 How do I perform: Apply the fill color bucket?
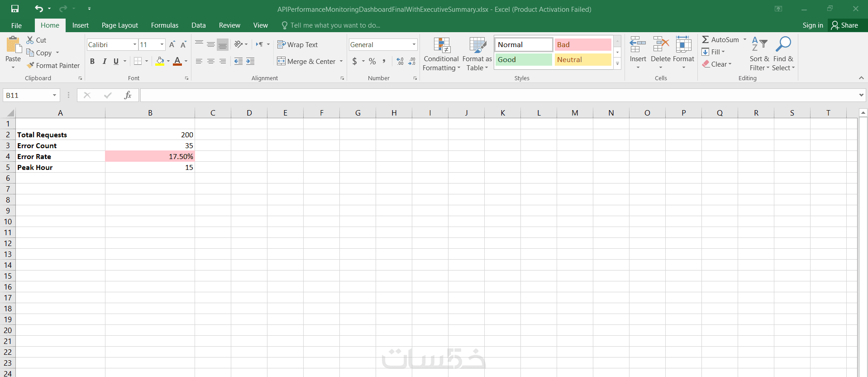point(160,61)
